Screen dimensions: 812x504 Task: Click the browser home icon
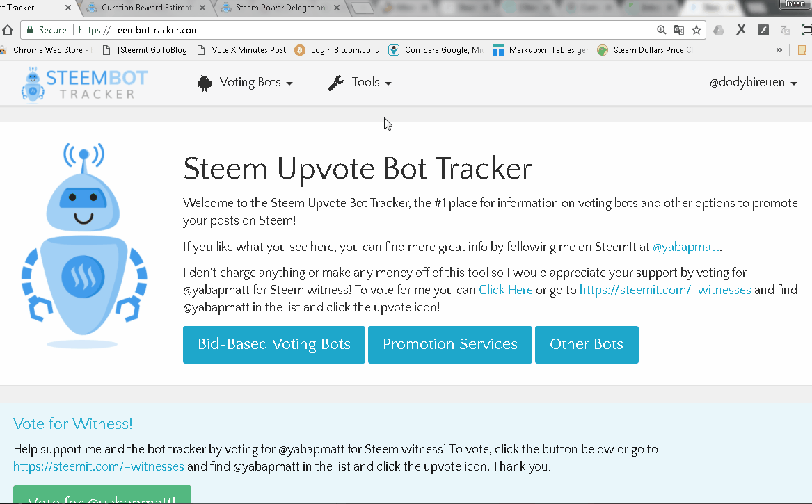click(x=7, y=30)
